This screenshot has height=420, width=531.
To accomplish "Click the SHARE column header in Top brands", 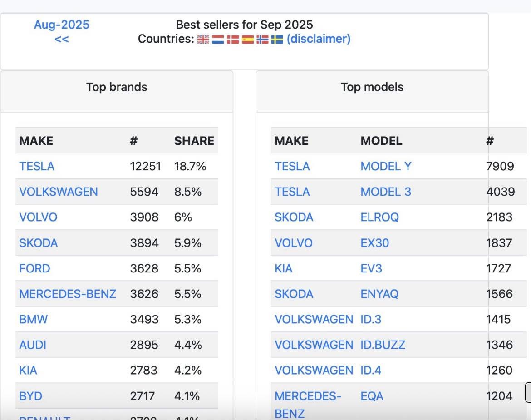I will (x=194, y=141).
